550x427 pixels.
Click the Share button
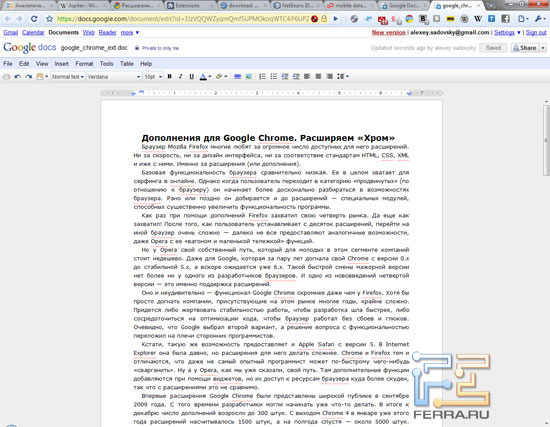[525, 48]
